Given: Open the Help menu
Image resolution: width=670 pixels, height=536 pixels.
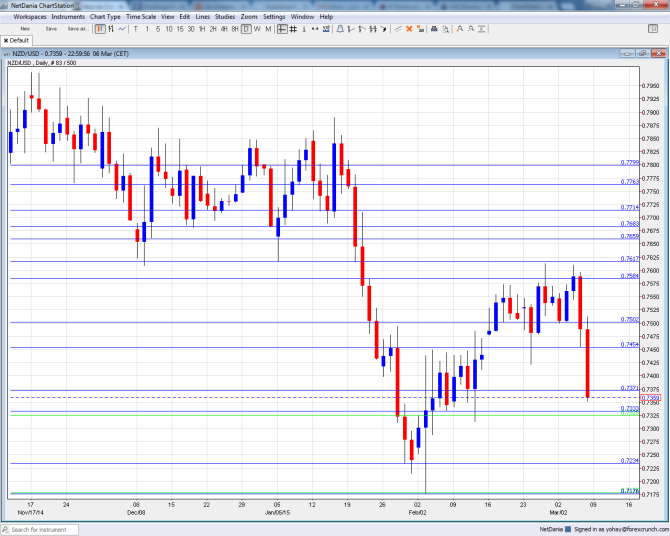Looking at the screenshot, I should click(326, 17).
